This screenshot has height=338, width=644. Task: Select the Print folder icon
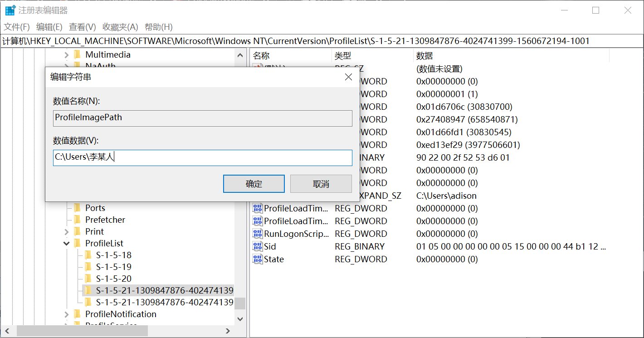coord(77,231)
